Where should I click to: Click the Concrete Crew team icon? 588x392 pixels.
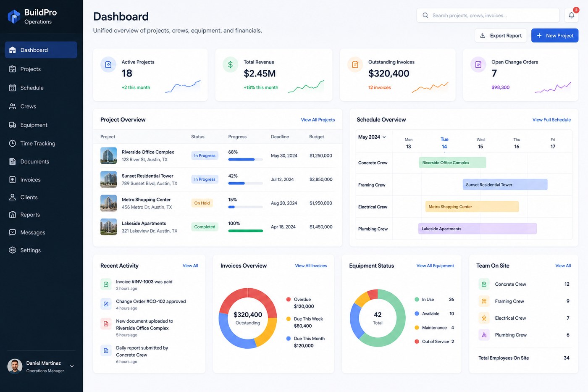click(484, 284)
